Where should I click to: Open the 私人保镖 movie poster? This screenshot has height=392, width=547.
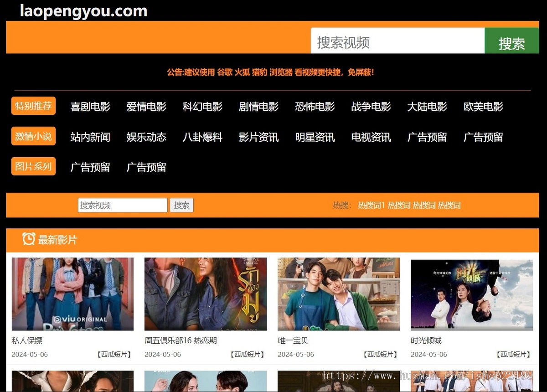click(72, 294)
